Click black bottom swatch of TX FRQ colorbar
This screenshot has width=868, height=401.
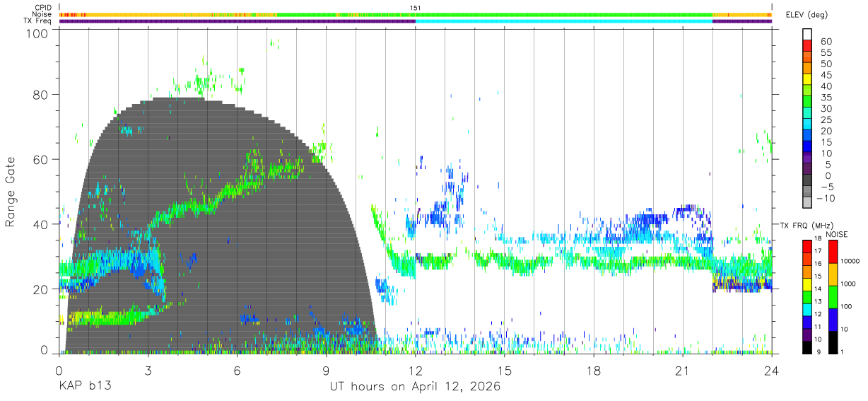[x=807, y=346]
